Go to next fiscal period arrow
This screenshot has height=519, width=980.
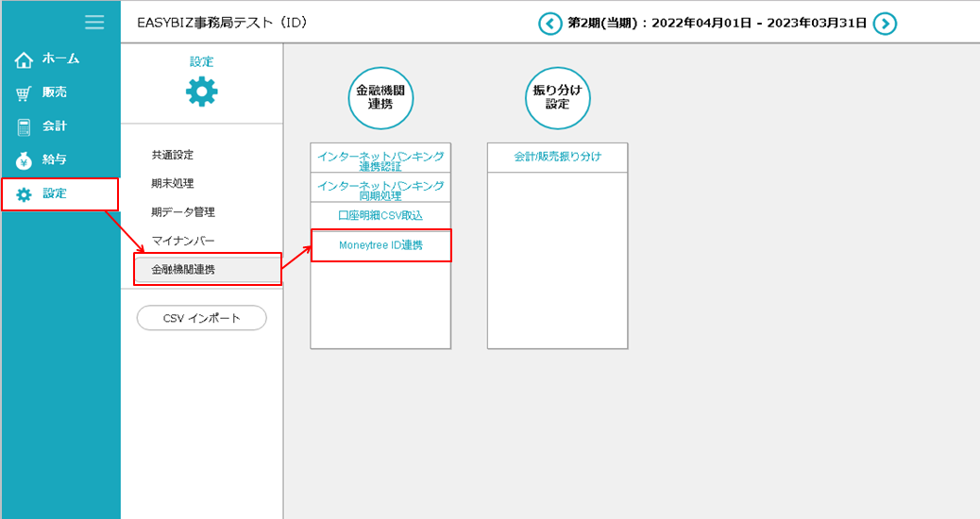click(884, 24)
